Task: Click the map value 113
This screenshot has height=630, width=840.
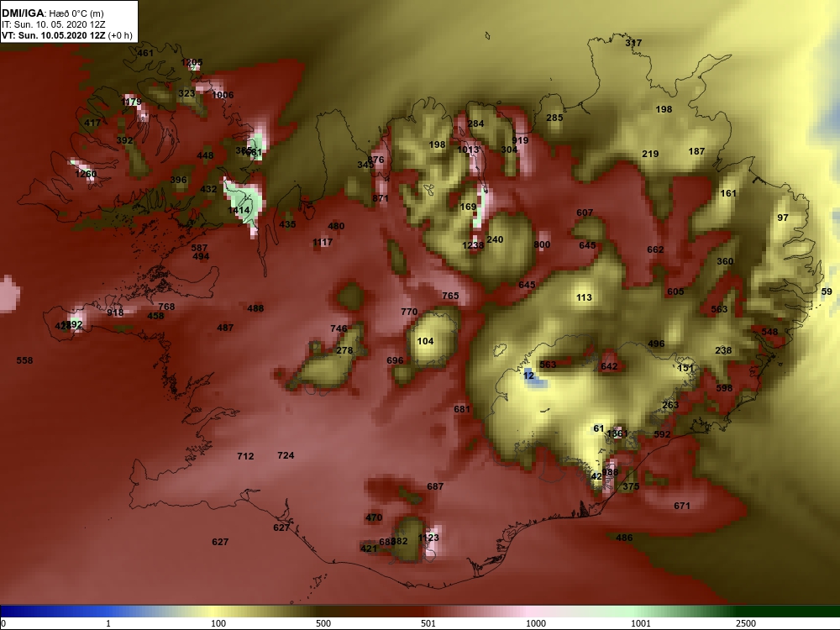Action: click(584, 297)
